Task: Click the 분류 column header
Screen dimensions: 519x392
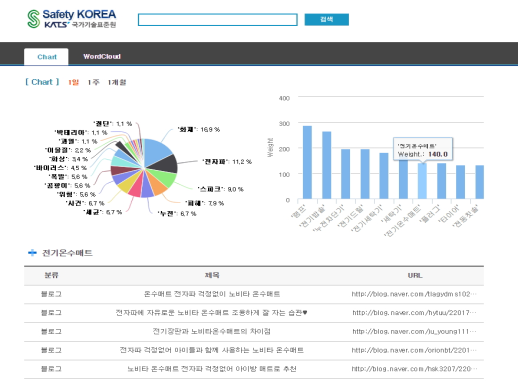Action: [51, 275]
